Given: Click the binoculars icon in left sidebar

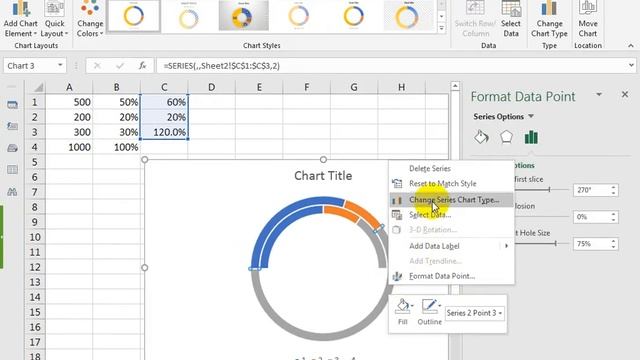Looking at the screenshot, I should [x=12, y=191].
